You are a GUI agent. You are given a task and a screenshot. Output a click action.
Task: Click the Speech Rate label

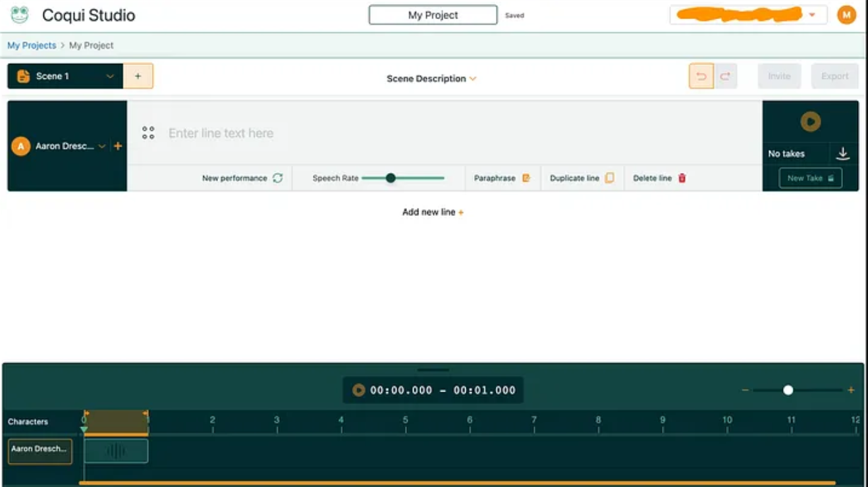point(335,178)
